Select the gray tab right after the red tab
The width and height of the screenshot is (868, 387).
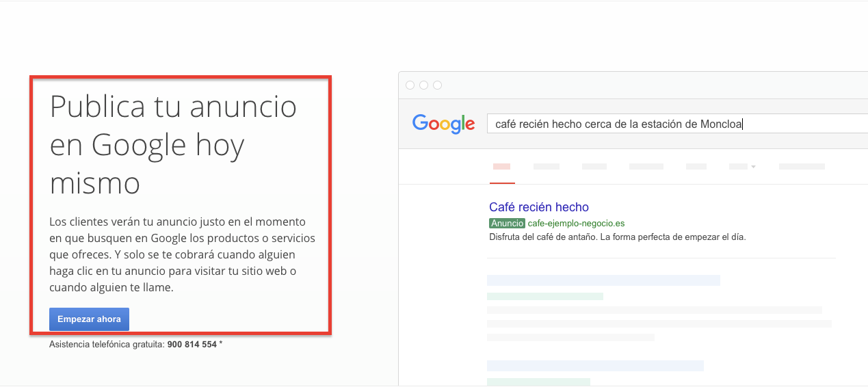[x=547, y=166]
